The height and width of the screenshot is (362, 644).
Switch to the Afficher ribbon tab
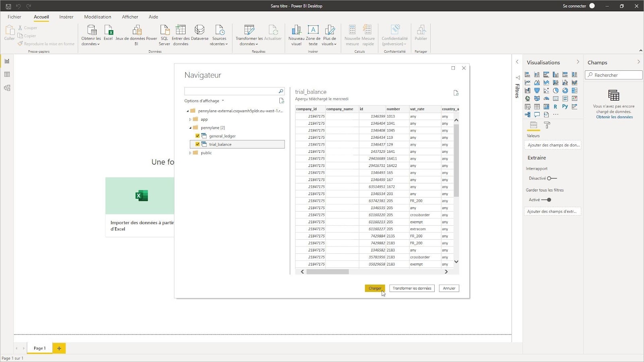tap(130, 17)
